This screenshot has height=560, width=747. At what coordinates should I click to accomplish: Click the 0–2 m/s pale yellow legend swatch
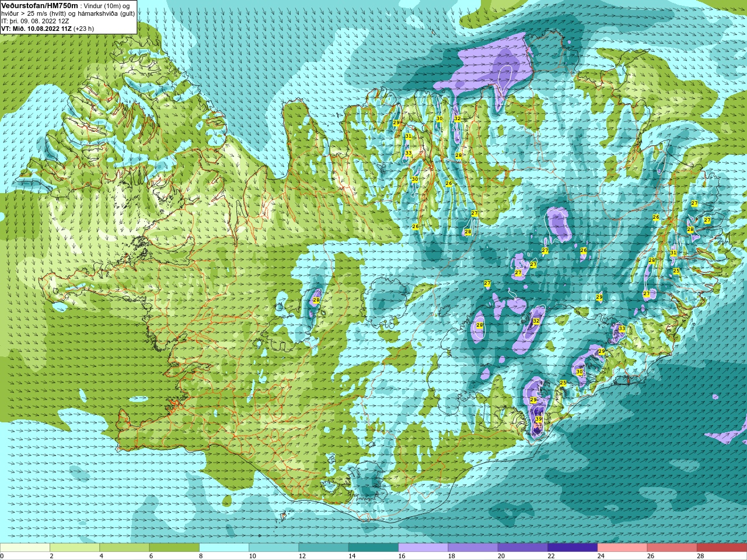point(25,548)
